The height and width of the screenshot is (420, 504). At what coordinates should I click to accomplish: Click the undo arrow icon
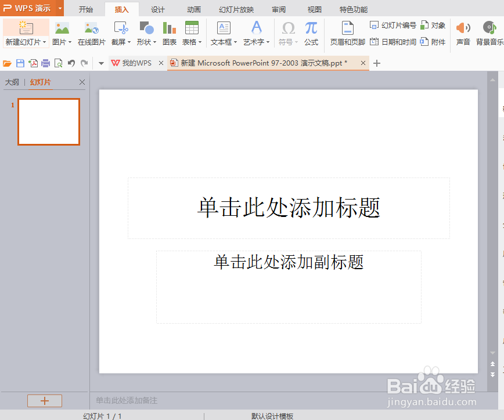[71, 63]
